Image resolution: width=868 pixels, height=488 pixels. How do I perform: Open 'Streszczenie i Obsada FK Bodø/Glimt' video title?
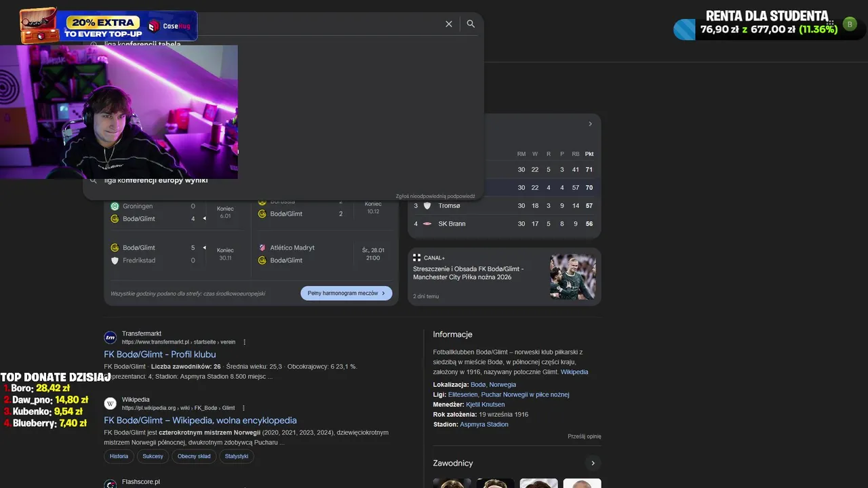click(468, 272)
